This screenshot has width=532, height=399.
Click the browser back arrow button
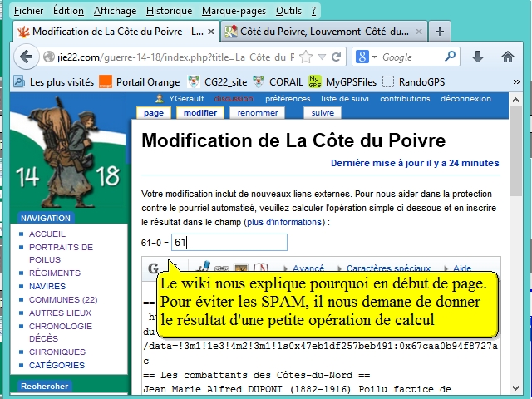coord(26,57)
